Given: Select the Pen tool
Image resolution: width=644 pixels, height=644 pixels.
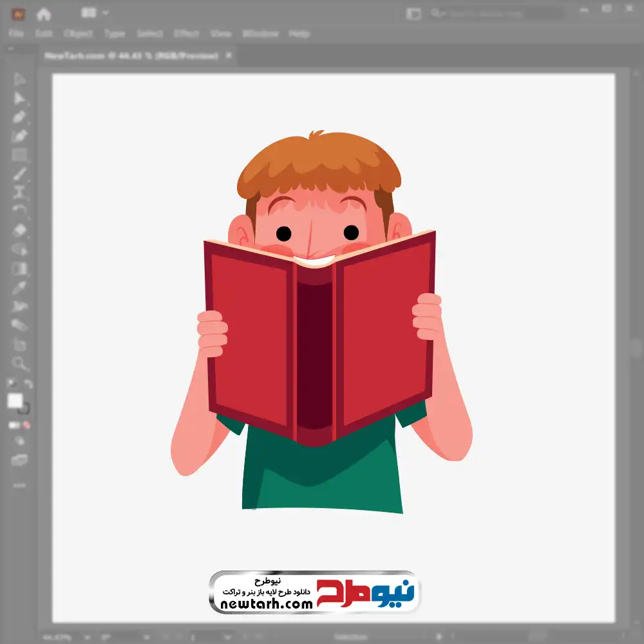Looking at the screenshot, I should [19, 117].
